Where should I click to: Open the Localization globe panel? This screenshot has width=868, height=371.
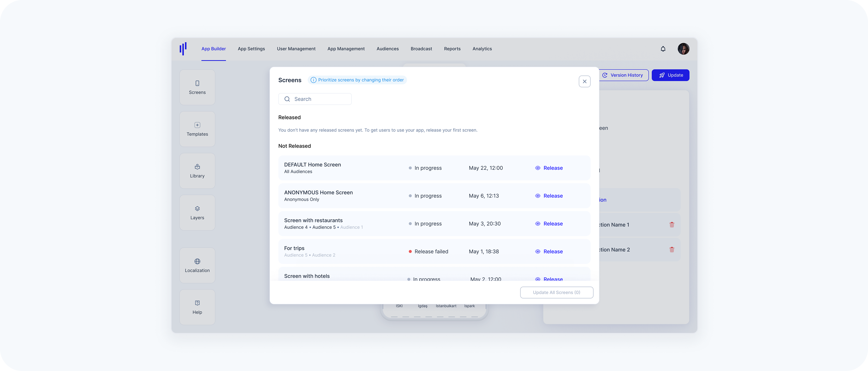[197, 265]
